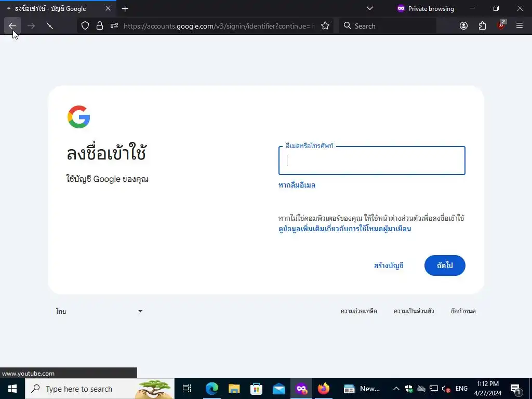Open Task View on taskbar
532x399 pixels.
point(187,389)
